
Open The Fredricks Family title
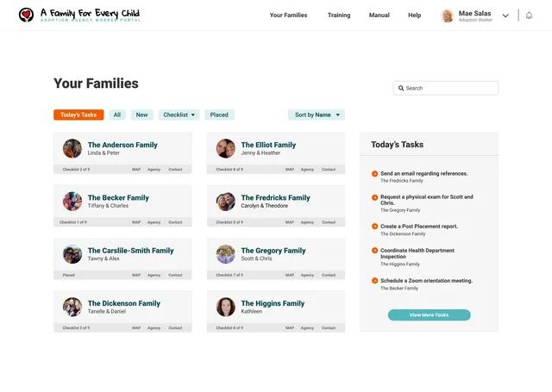[x=275, y=197]
